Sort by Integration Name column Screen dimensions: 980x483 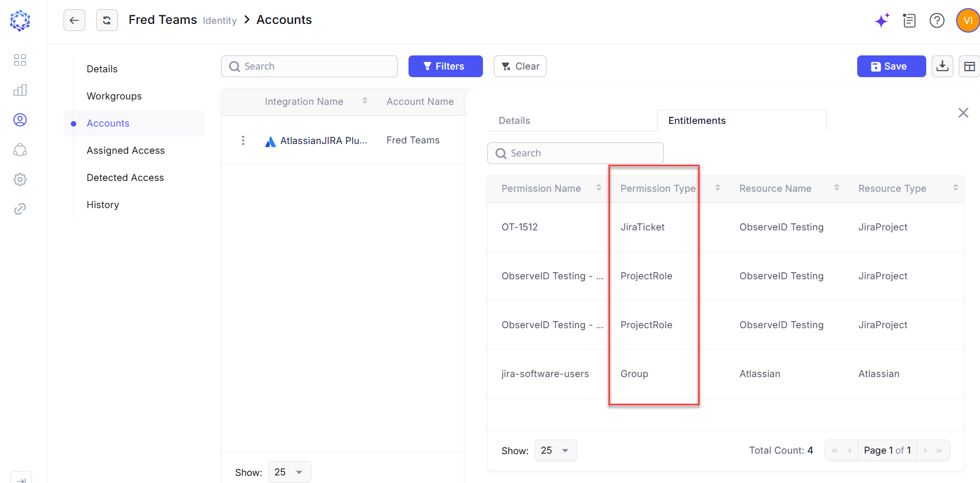(x=365, y=101)
